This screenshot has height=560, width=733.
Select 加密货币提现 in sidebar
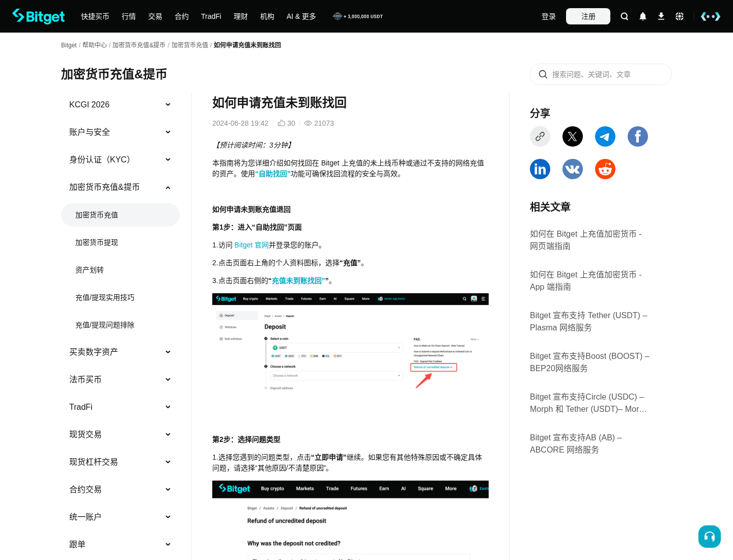pyautogui.click(x=120, y=242)
